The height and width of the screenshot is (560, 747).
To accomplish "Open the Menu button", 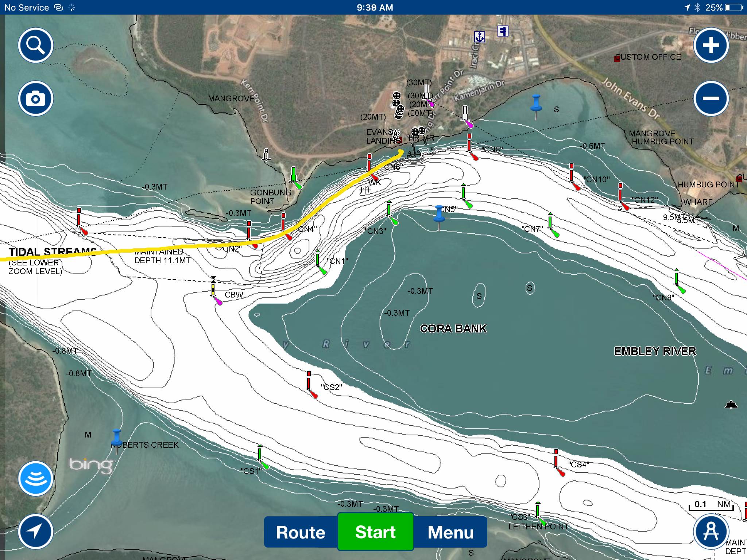I will pyautogui.click(x=450, y=532).
